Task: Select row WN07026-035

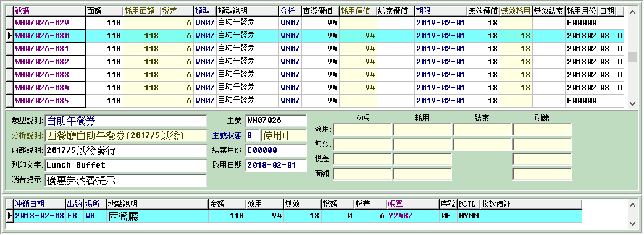Action: pyautogui.click(x=315, y=101)
